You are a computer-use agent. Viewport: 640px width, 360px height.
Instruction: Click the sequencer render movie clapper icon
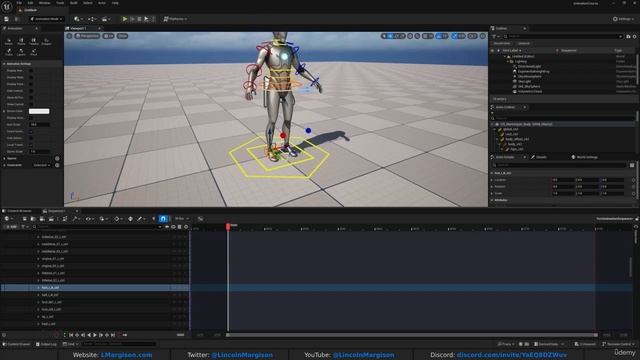[x=51, y=219]
